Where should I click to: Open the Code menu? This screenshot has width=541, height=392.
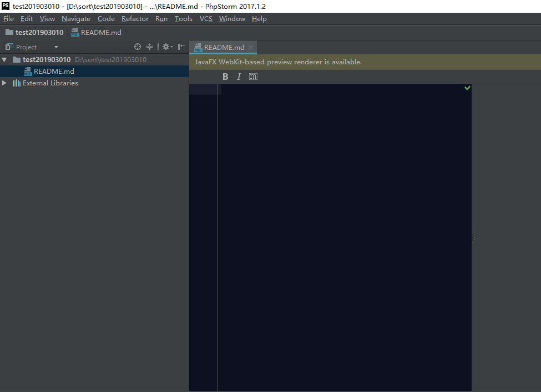(x=106, y=19)
